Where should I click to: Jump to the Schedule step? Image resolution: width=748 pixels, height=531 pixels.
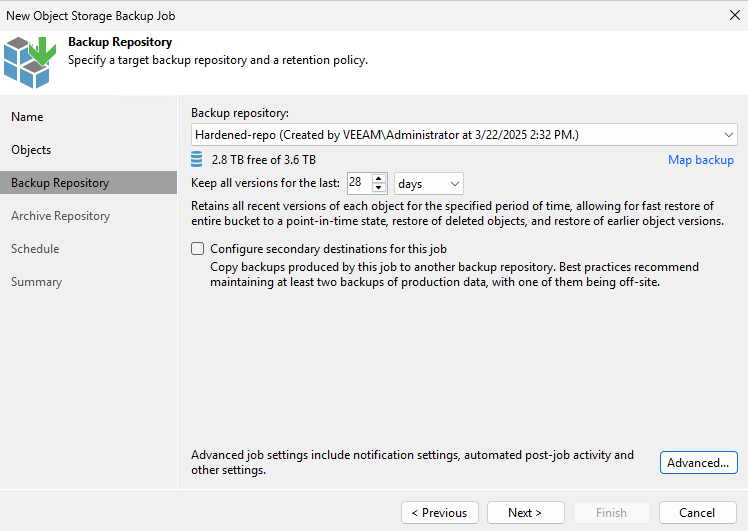(x=35, y=249)
